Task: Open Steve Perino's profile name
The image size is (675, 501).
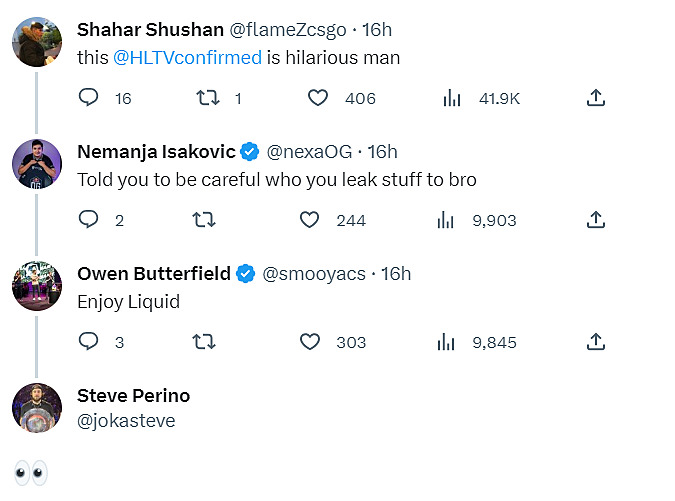Action: click(x=133, y=396)
